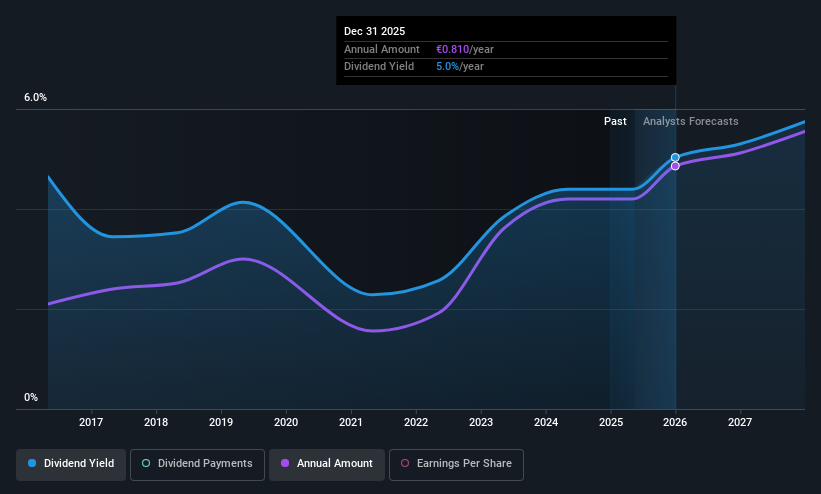Click the Past section label

click(615, 121)
